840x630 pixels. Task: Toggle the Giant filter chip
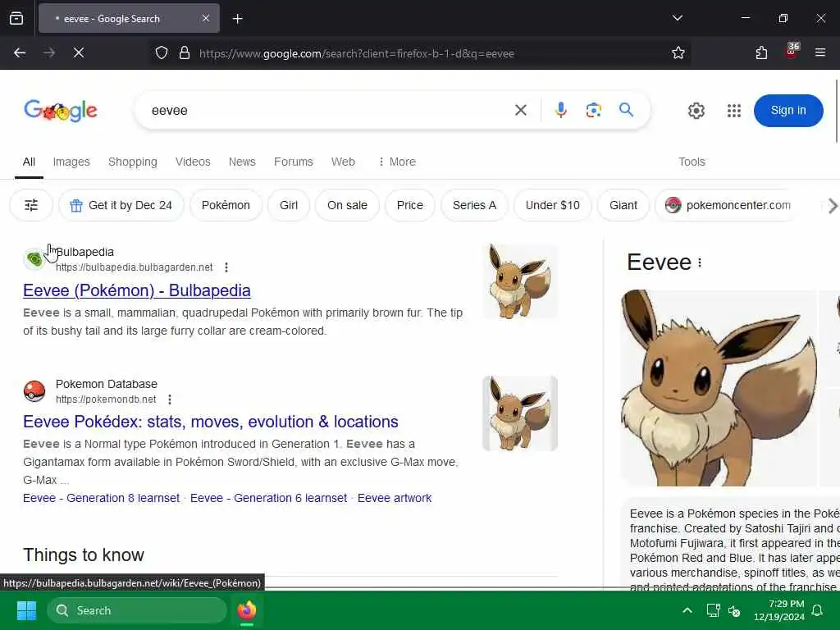tap(623, 205)
